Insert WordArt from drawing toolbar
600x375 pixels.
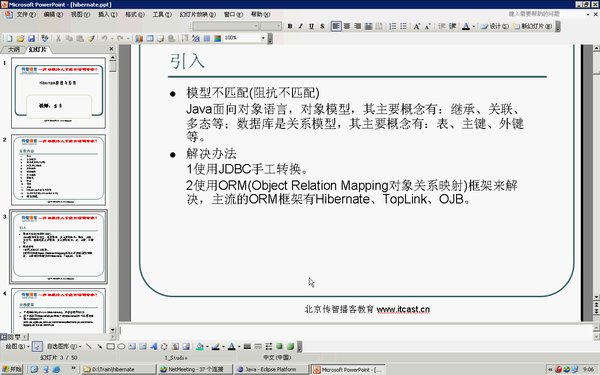[154, 346]
